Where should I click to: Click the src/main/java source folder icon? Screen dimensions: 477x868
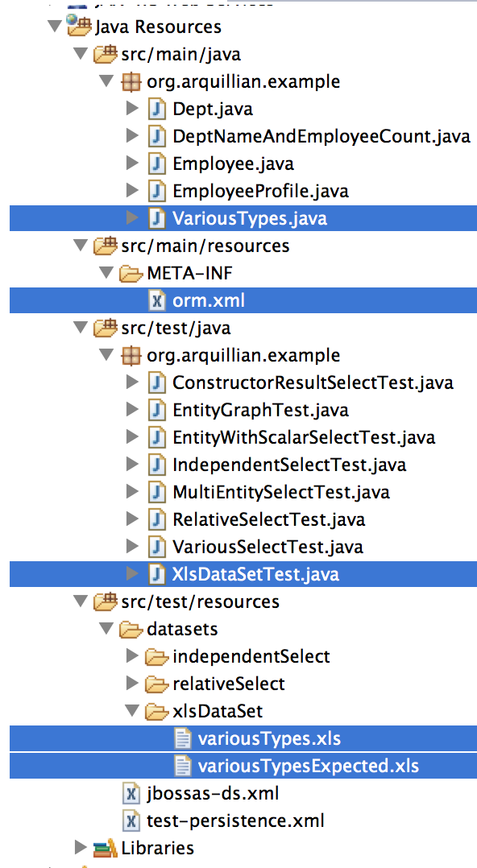click(x=106, y=54)
